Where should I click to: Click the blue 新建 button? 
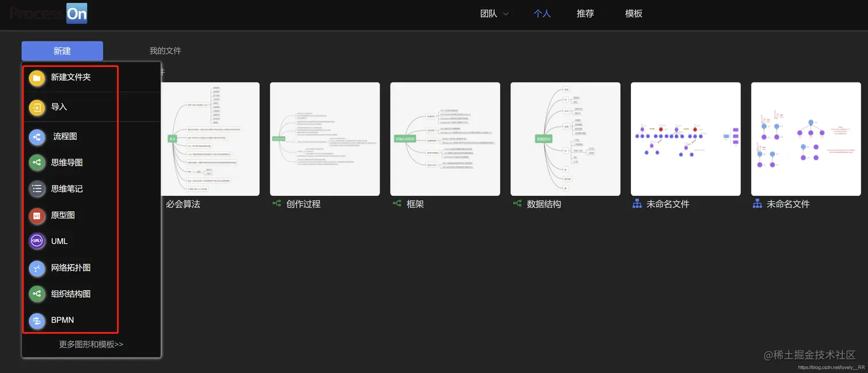point(62,50)
